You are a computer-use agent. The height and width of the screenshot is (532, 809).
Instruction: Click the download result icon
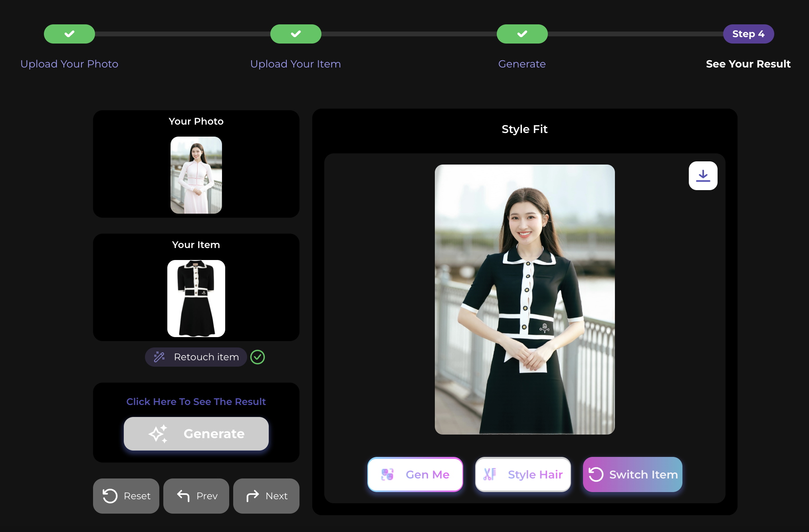(x=703, y=176)
